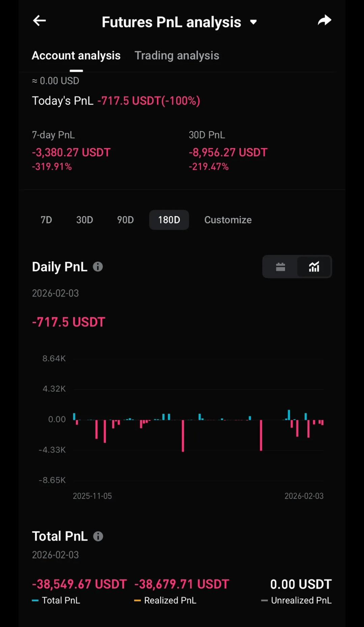Select the 180D time range

click(169, 220)
